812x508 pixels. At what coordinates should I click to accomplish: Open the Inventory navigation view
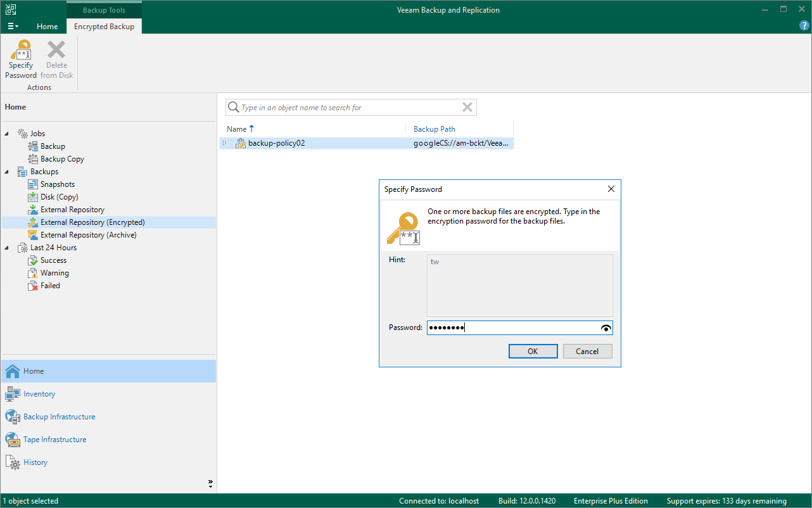click(x=108, y=394)
